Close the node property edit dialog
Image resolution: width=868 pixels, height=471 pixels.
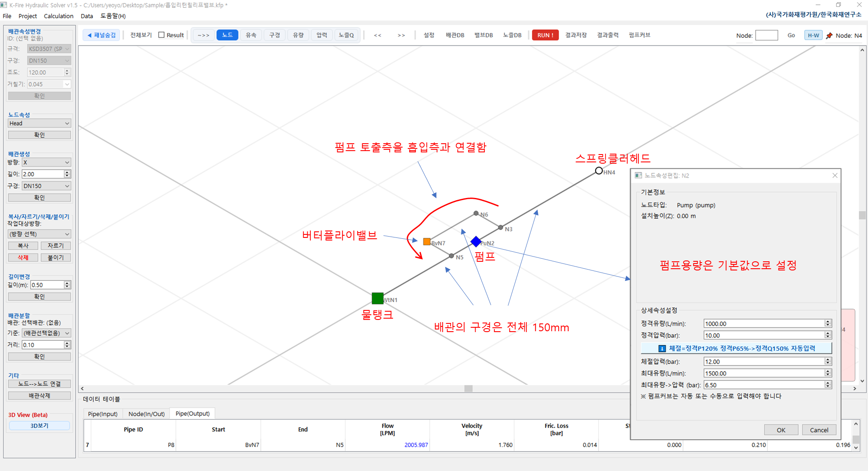coord(835,175)
